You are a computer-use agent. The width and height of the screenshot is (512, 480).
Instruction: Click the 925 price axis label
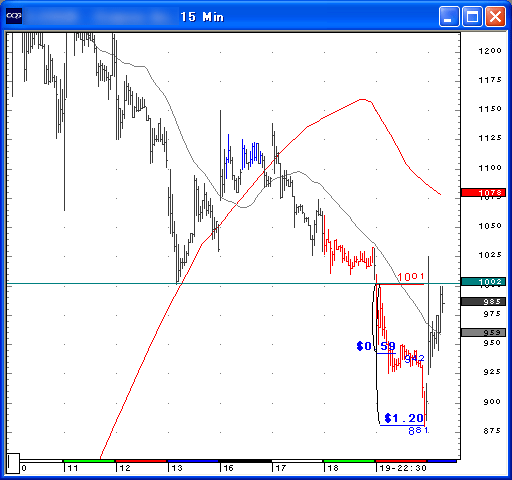tap(492, 372)
